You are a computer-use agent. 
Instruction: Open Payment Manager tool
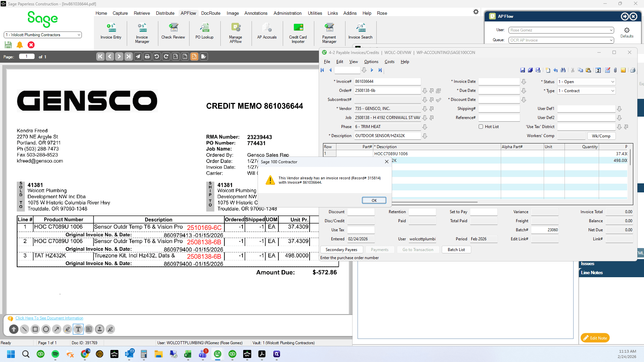[329, 33]
